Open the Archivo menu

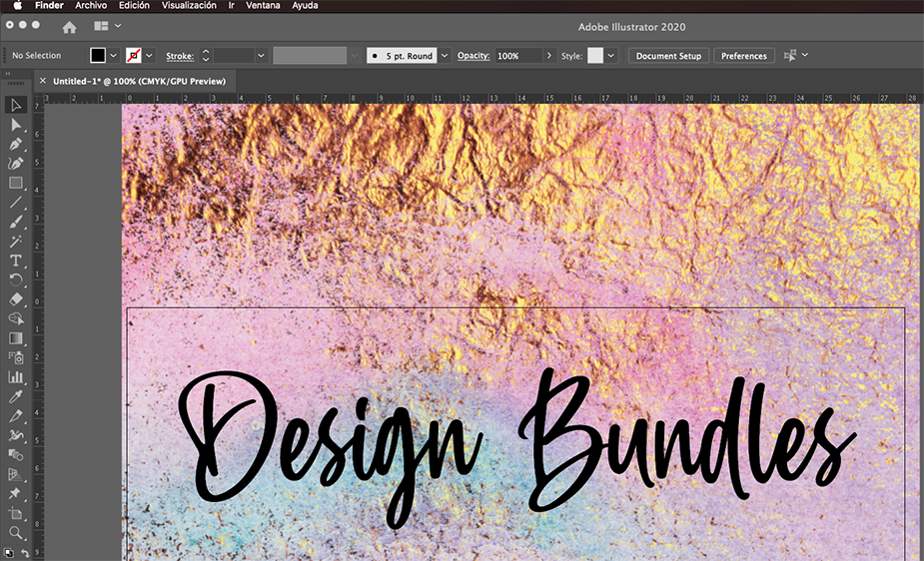point(91,6)
